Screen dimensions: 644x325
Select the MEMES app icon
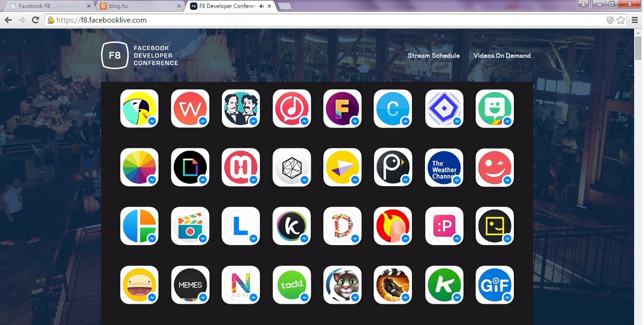(x=190, y=285)
